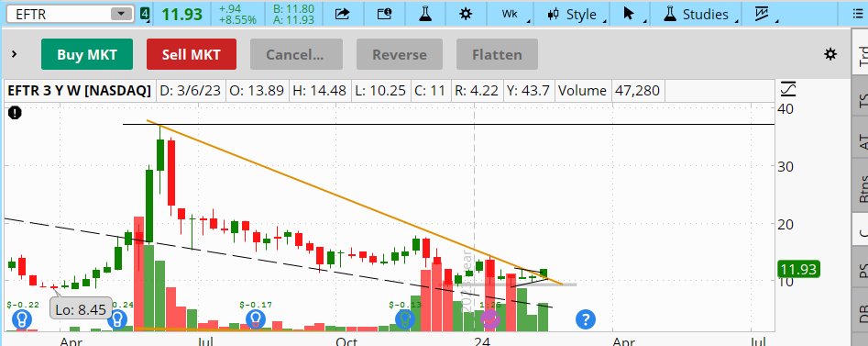Click the Cancel... button

coord(296,54)
